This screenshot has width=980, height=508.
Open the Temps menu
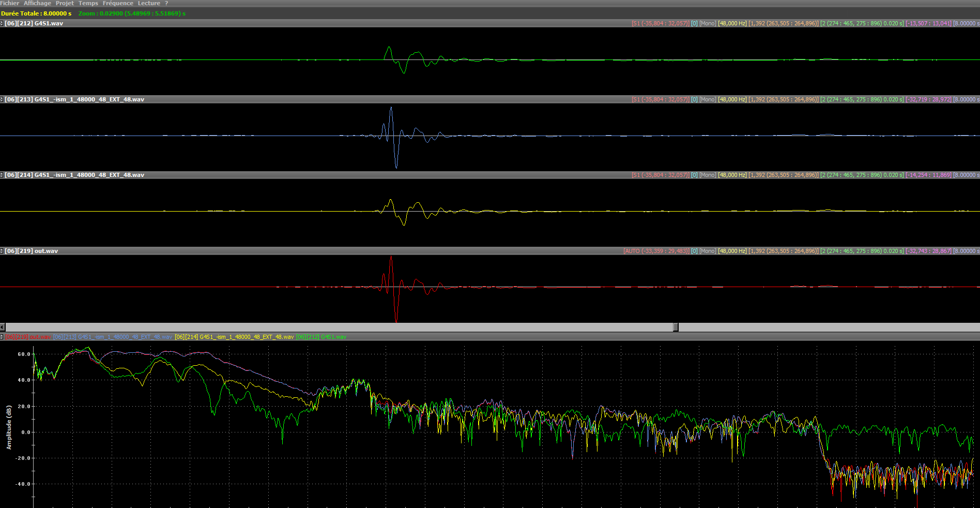(x=88, y=3)
